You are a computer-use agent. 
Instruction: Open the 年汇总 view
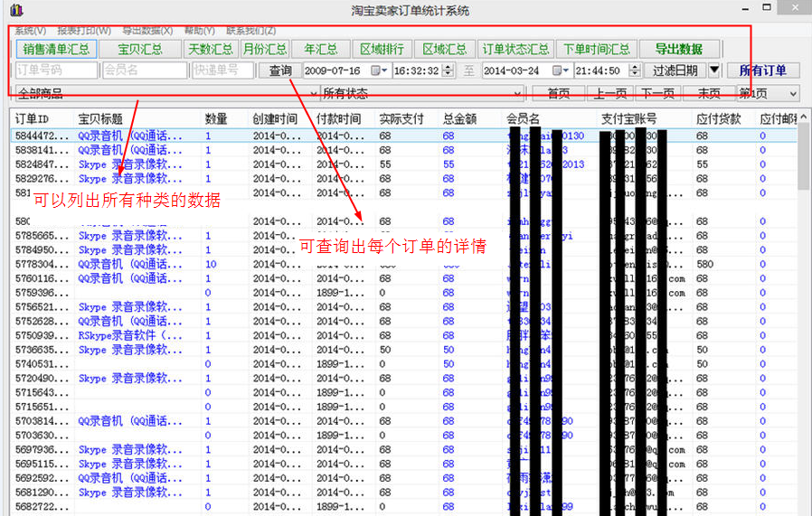click(x=321, y=49)
